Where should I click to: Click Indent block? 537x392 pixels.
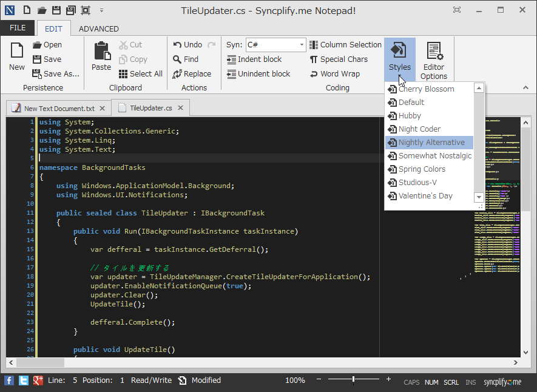[254, 59]
